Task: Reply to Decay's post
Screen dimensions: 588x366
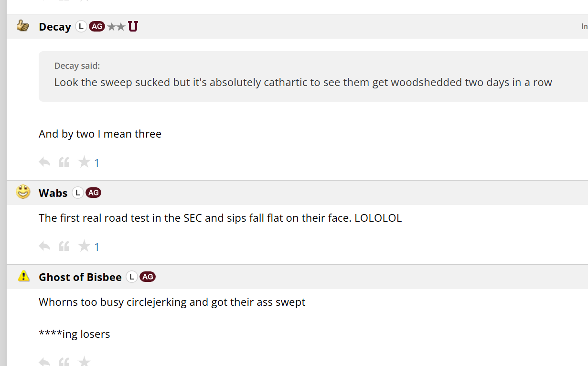Action: pyautogui.click(x=44, y=162)
